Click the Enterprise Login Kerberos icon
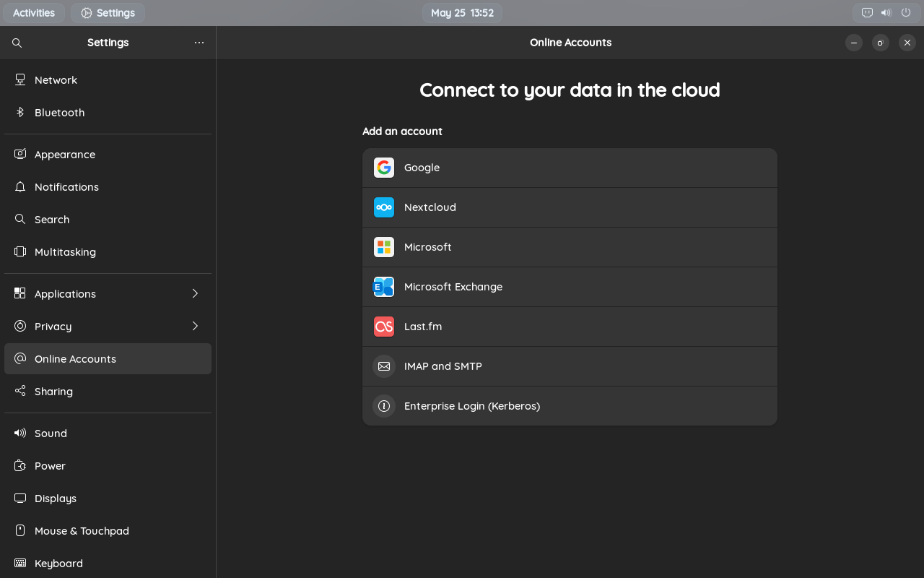 point(384,406)
